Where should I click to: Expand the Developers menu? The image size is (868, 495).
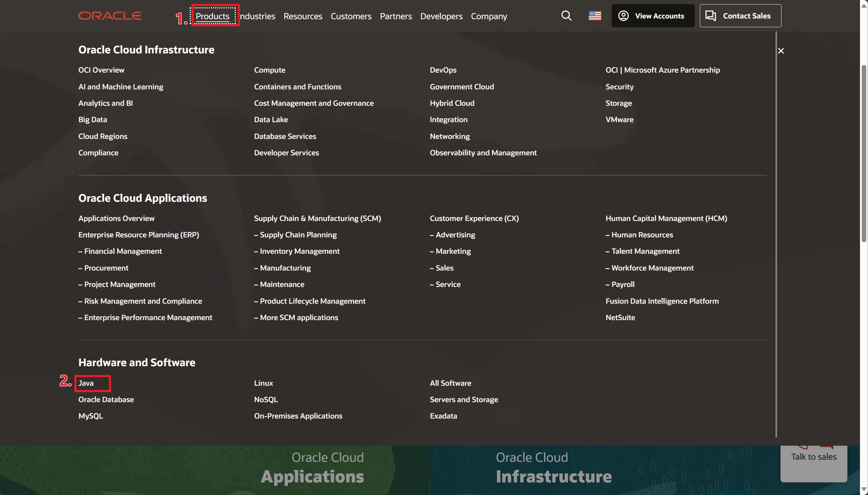coord(441,16)
